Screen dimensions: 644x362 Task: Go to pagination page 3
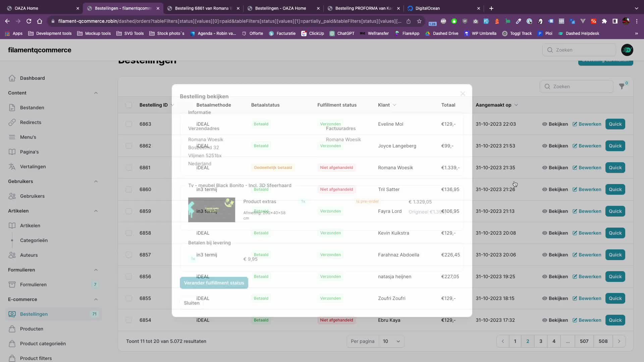tap(541, 341)
